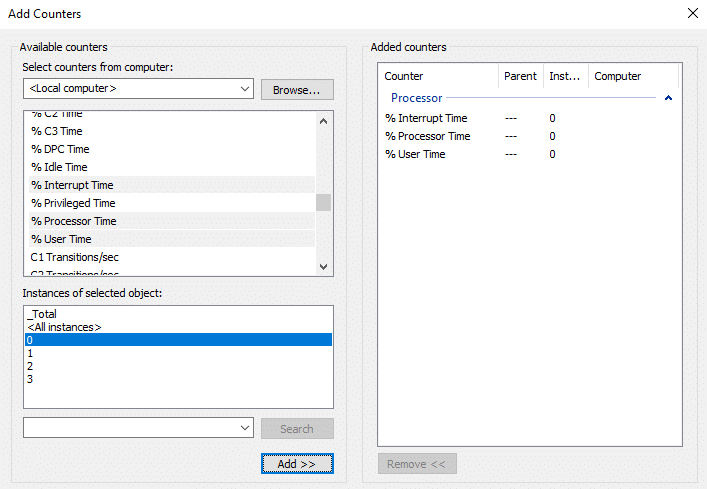
Task: Collapse the Processor group chevron
Action: (x=668, y=98)
